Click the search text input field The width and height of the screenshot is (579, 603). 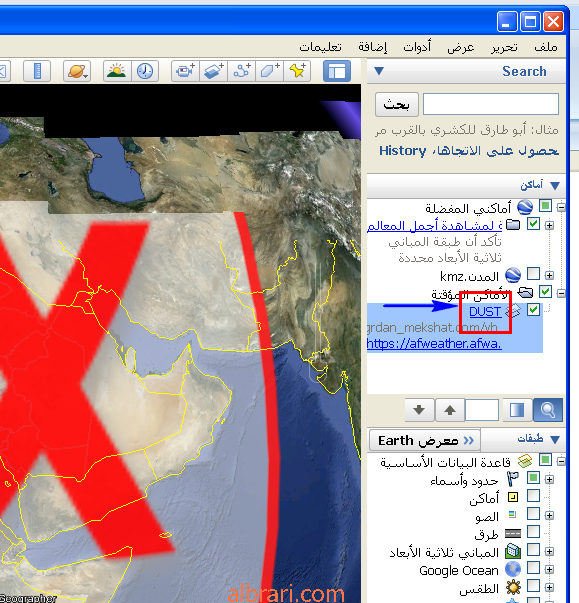[491, 104]
